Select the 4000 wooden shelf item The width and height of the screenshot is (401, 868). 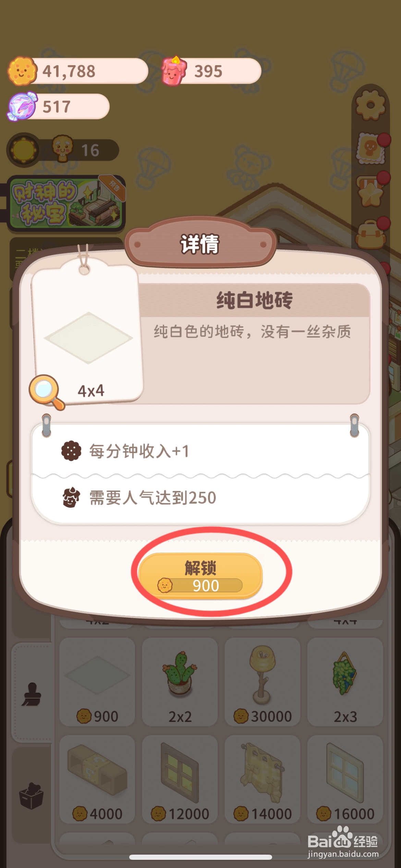[97, 779]
